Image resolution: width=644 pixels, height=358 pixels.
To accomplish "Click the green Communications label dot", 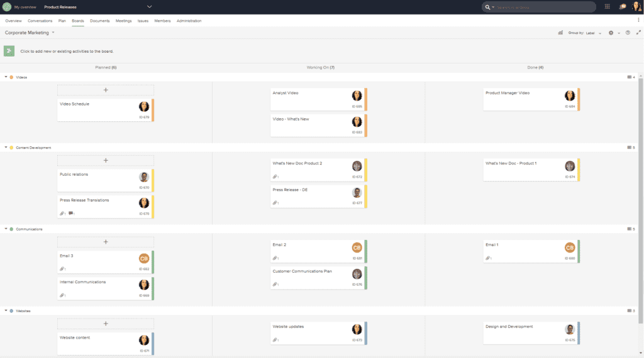I will click(x=11, y=229).
